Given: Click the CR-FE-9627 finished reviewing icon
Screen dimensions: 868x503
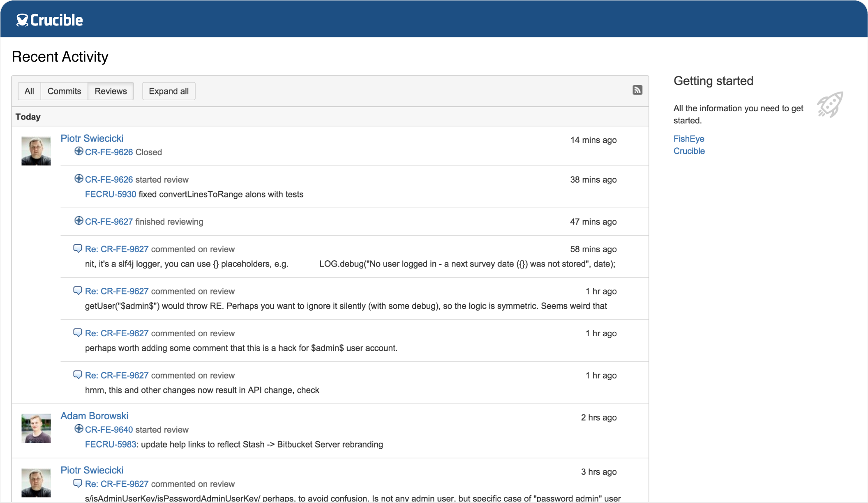Looking at the screenshot, I should (x=78, y=221).
